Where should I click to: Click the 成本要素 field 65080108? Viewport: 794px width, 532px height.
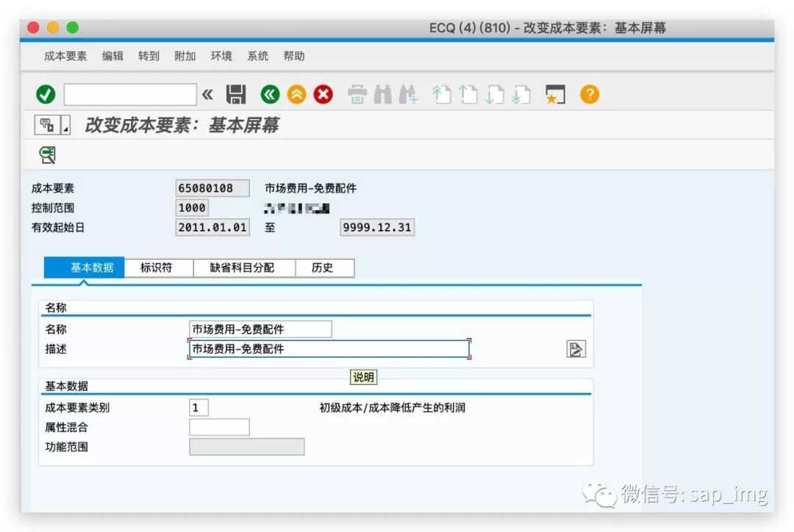click(x=212, y=188)
